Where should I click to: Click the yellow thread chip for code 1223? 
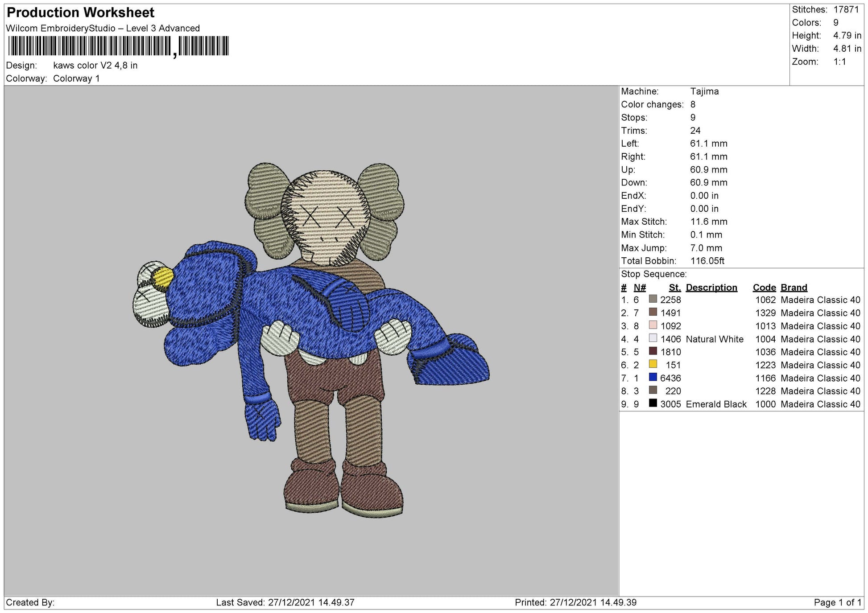point(653,365)
